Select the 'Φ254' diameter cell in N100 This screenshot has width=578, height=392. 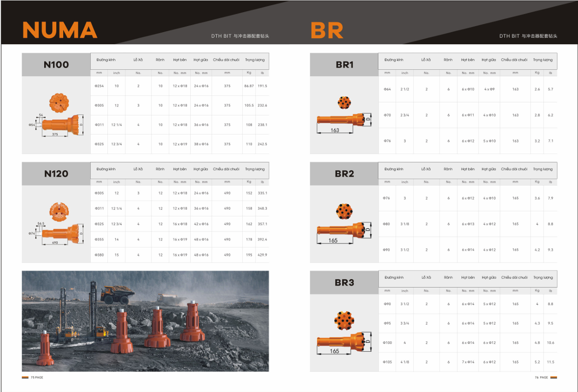[x=99, y=86]
